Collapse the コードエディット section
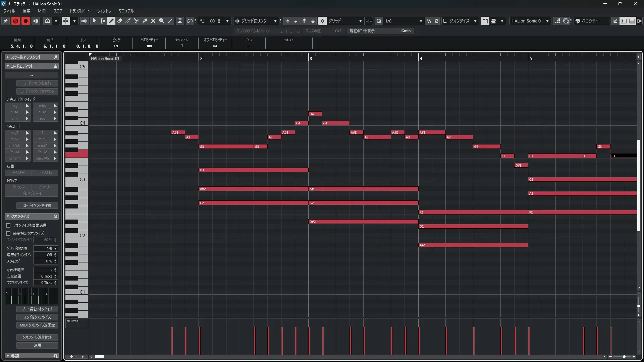Viewport: 644px width, 362px height. click(8, 66)
